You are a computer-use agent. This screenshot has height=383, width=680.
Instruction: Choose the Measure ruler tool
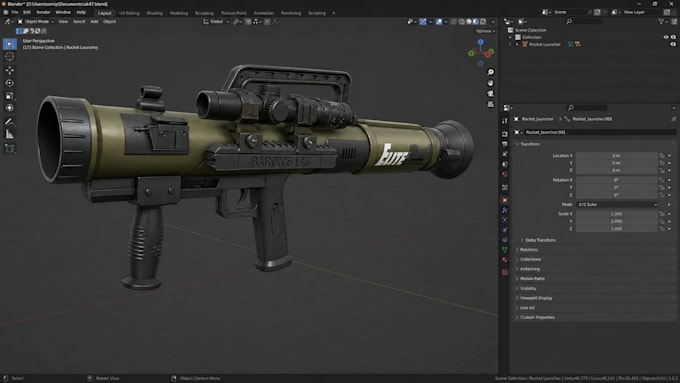pos(10,134)
